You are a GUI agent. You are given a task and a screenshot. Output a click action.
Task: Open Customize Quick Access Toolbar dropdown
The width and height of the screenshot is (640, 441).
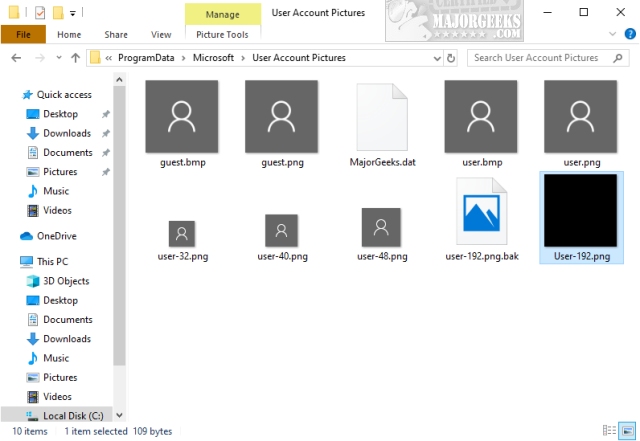73,13
